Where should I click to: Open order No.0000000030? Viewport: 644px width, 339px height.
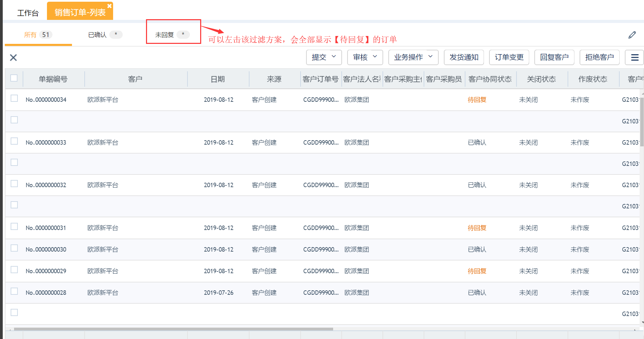pyautogui.click(x=46, y=250)
